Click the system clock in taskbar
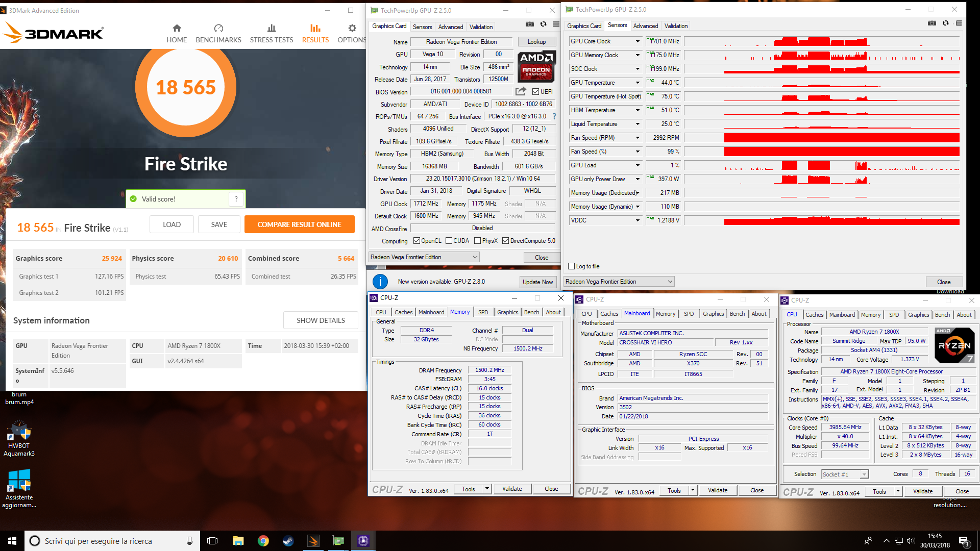 935,541
